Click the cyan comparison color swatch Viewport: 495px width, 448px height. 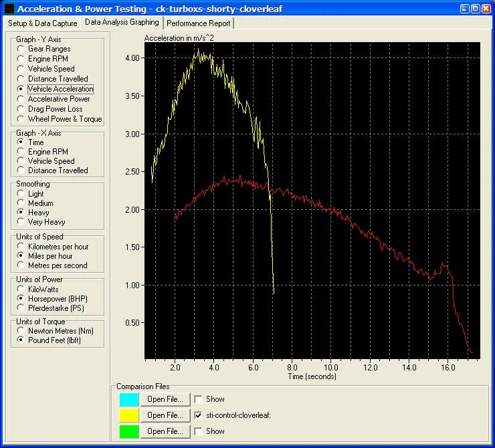pos(129,399)
